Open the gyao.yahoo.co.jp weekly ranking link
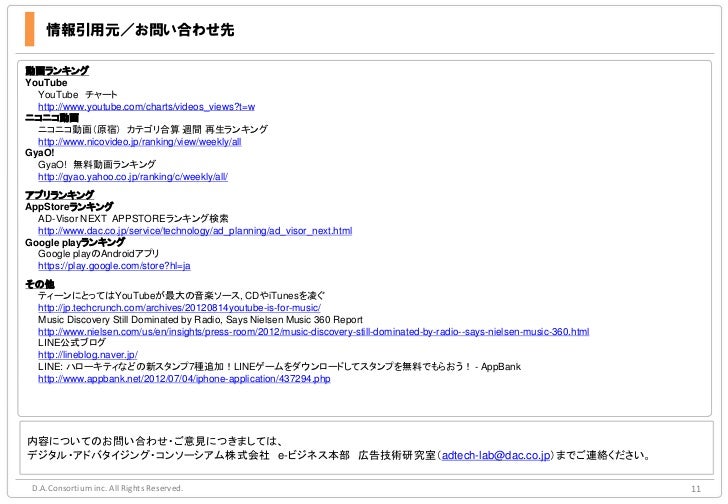728x504 pixels. [133, 177]
